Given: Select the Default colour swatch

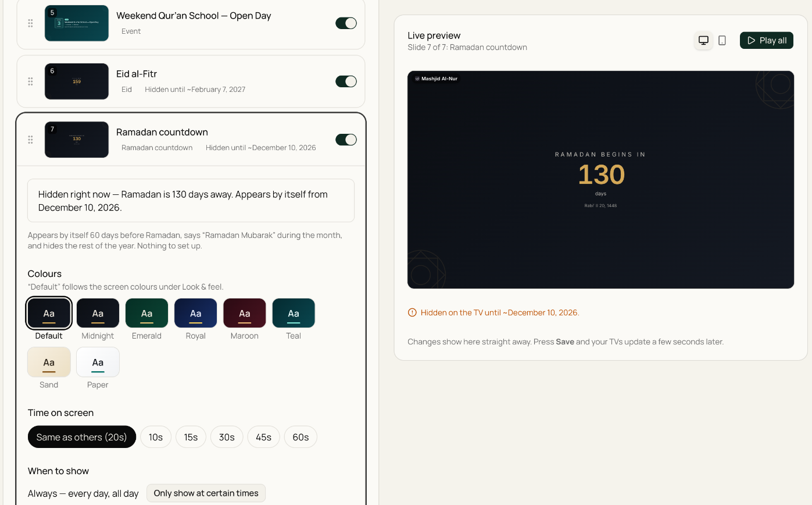Looking at the screenshot, I should (49, 314).
